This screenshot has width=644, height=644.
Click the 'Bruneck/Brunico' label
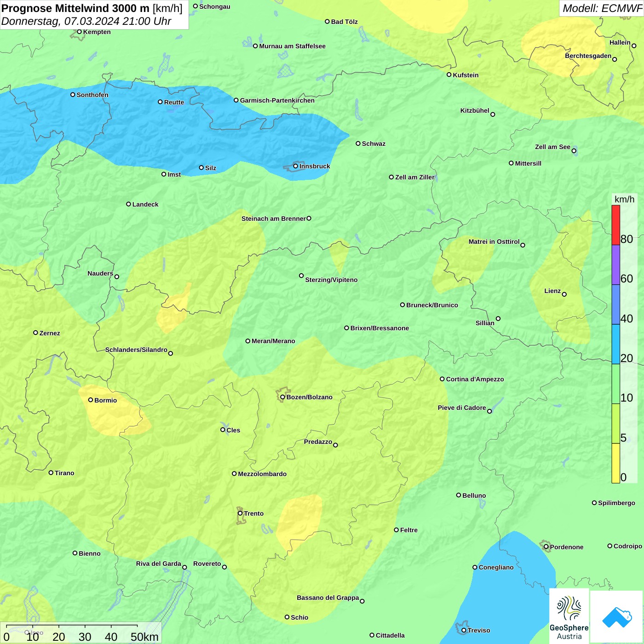point(432,305)
